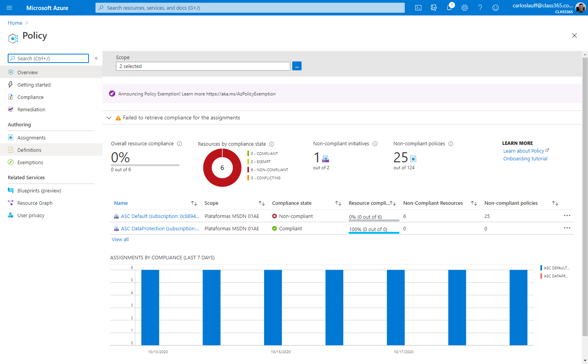Click Compliant state in ASC DataProtection row
This screenshot has height=364, width=588.
(287, 228)
